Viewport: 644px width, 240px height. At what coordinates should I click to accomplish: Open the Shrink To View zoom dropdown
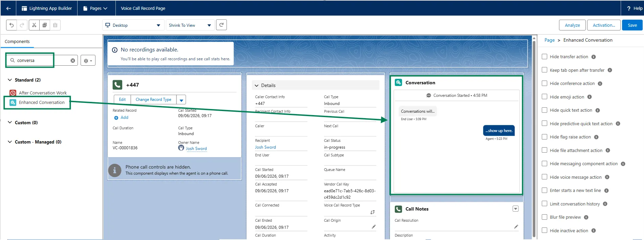pos(190,25)
